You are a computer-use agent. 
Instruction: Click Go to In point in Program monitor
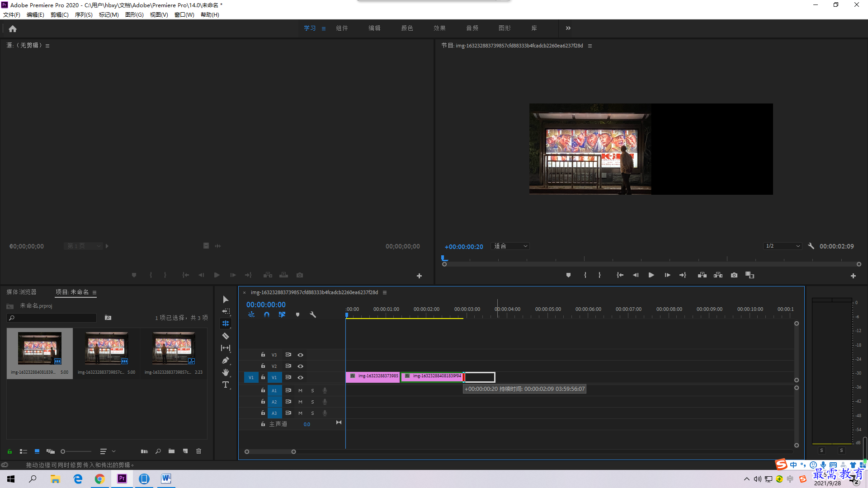tap(620, 275)
